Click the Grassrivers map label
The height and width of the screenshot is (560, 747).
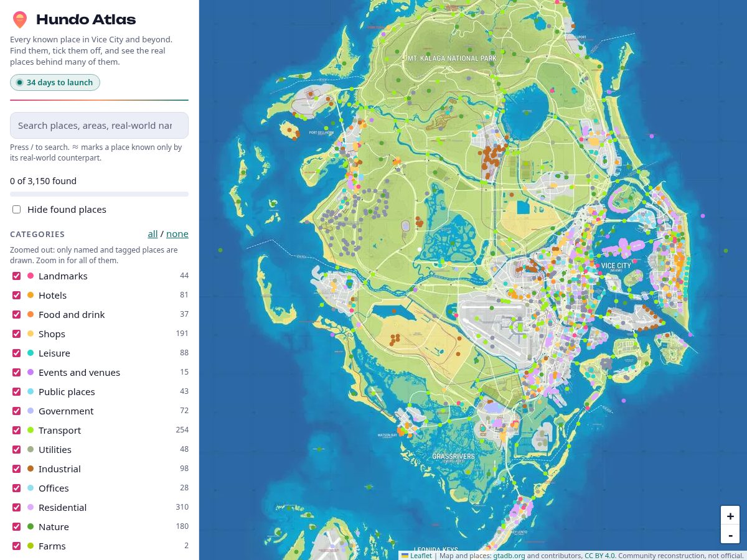[x=453, y=457]
